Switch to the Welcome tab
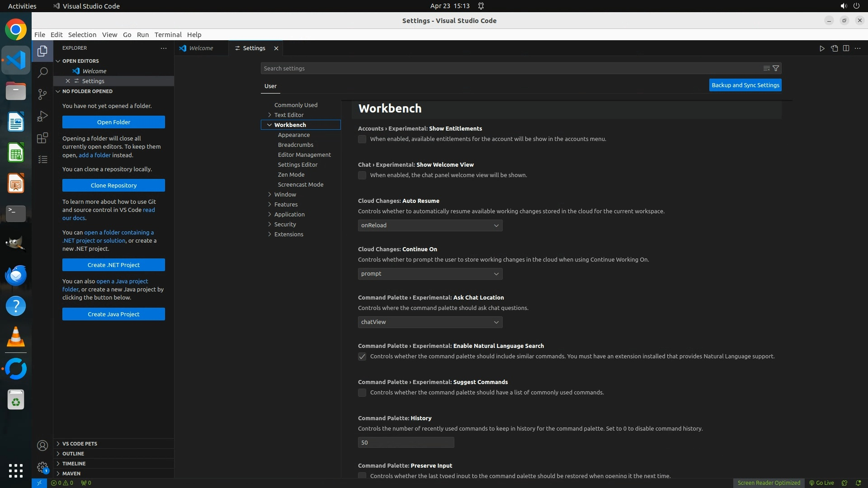Image resolution: width=868 pixels, height=488 pixels. (x=201, y=48)
